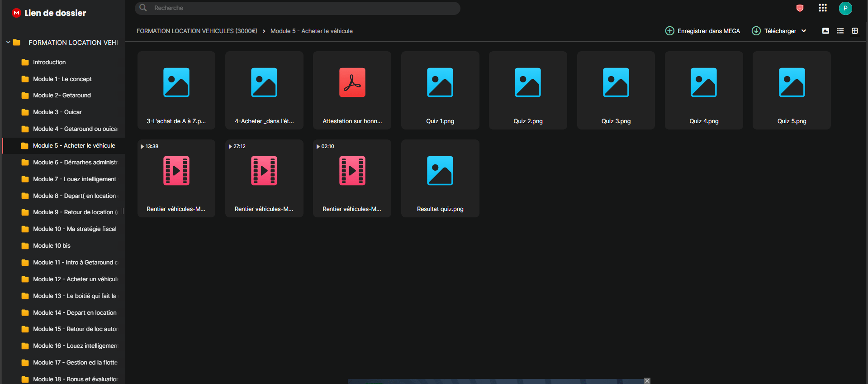Select the Quiz 3.png file
The height and width of the screenshot is (384, 868).
(x=616, y=90)
